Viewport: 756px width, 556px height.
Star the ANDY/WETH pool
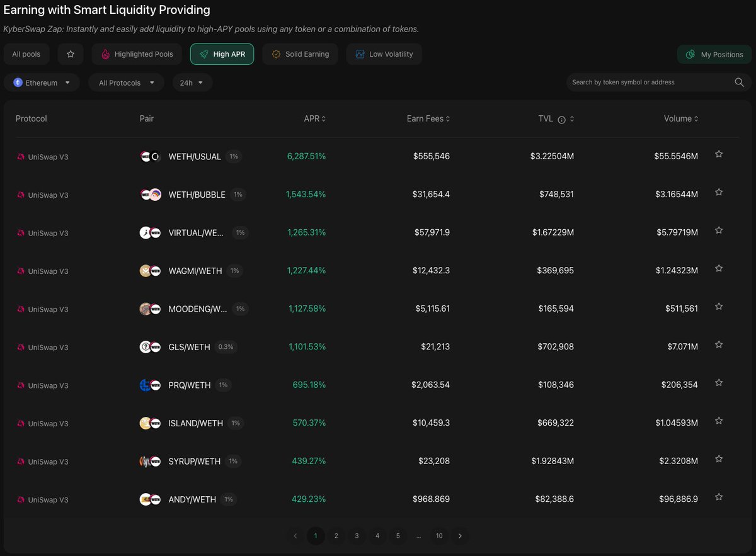[x=719, y=497]
